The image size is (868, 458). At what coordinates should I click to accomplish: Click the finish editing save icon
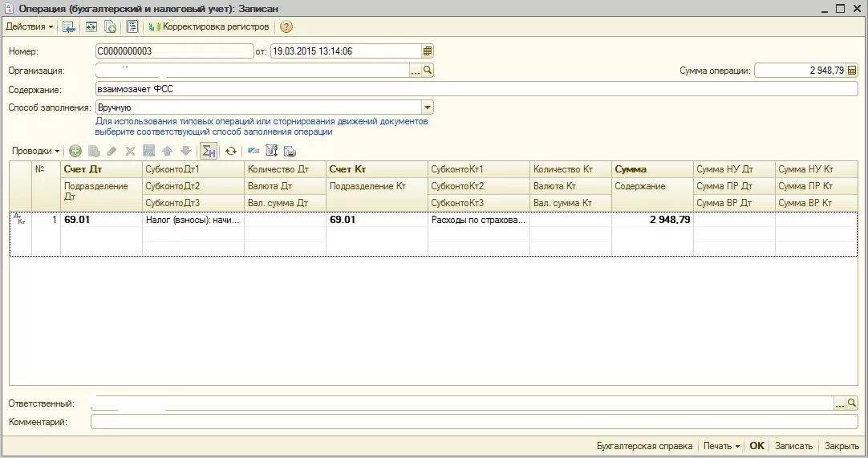click(148, 151)
